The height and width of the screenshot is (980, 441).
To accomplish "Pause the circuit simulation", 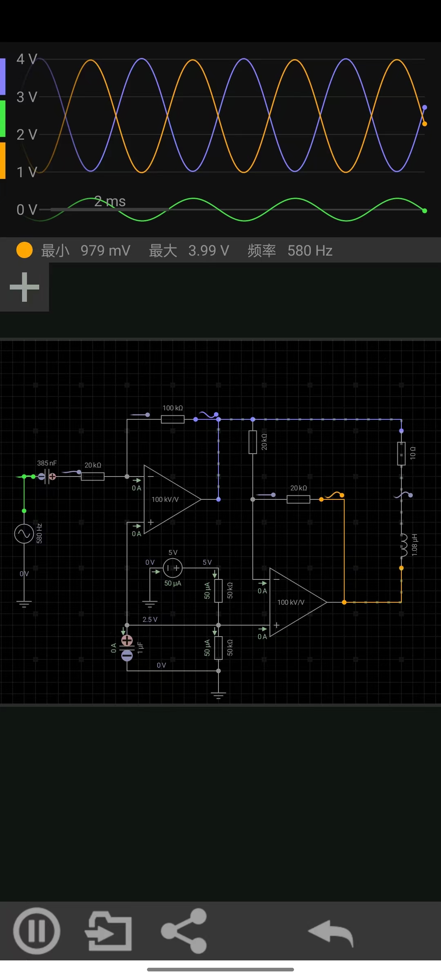I will click(37, 931).
